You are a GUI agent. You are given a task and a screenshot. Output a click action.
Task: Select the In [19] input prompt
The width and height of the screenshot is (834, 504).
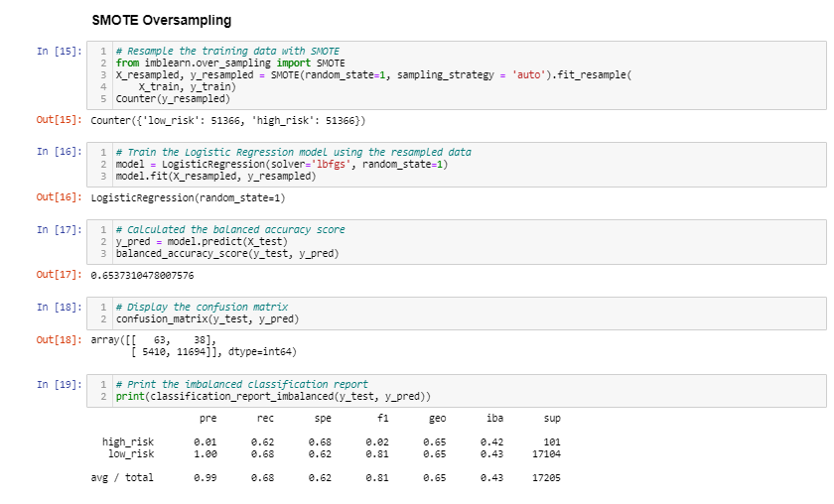coord(59,384)
